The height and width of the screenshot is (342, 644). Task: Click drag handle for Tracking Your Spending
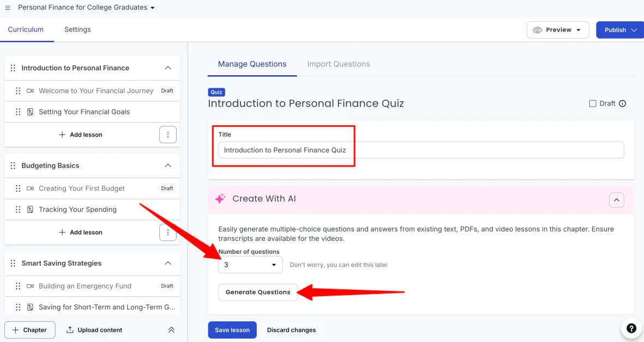18,210
